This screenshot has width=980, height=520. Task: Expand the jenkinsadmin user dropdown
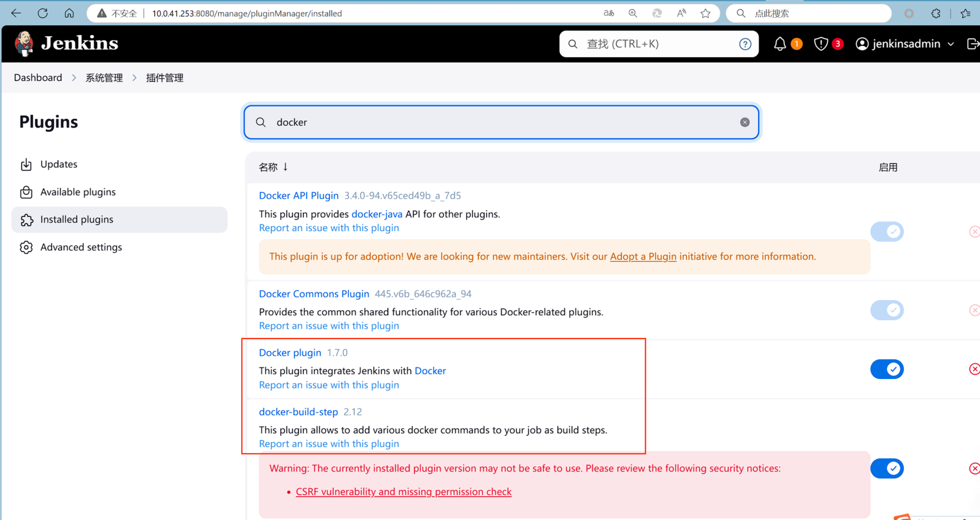click(x=951, y=44)
